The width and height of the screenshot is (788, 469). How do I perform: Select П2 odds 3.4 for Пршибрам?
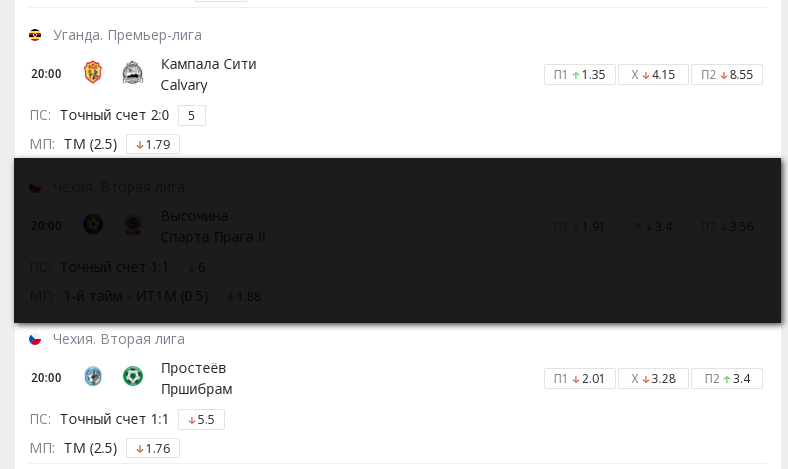pos(727,378)
